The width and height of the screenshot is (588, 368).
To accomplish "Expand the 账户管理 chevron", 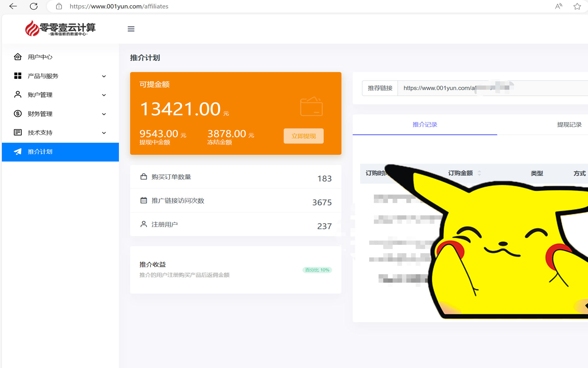I will click(x=104, y=95).
